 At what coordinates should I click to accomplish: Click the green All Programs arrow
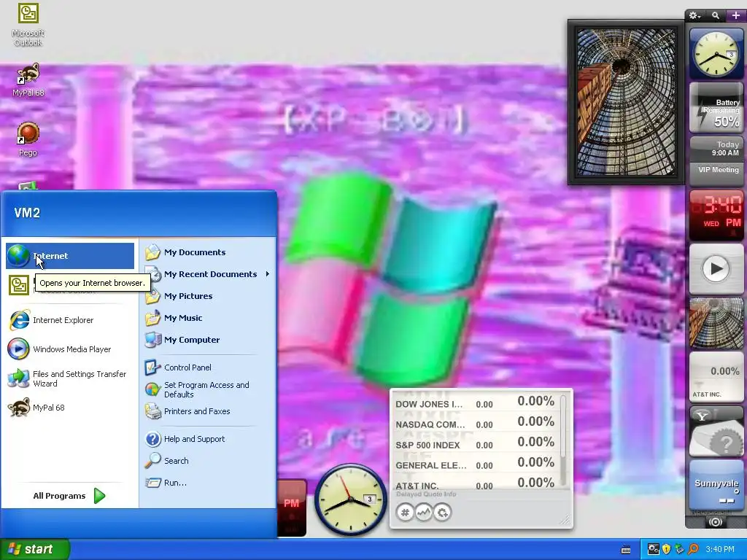point(99,496)
